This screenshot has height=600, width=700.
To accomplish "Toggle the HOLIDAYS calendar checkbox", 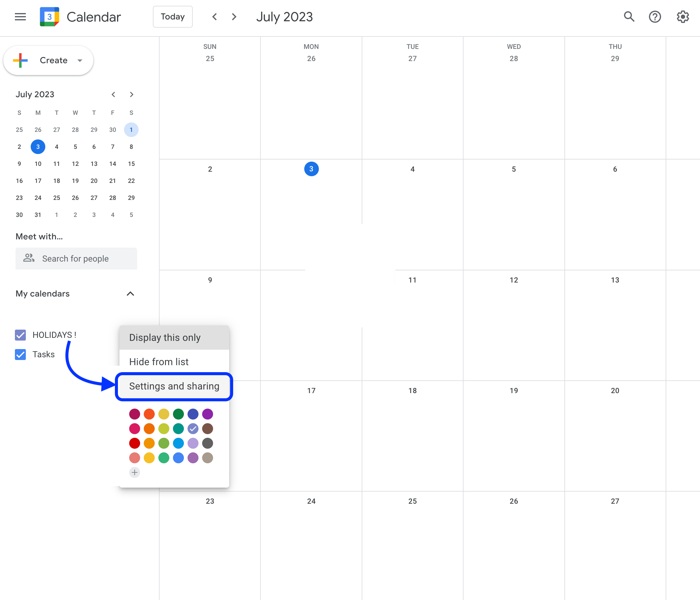I will pyautogui.click(x=21, y=334).
